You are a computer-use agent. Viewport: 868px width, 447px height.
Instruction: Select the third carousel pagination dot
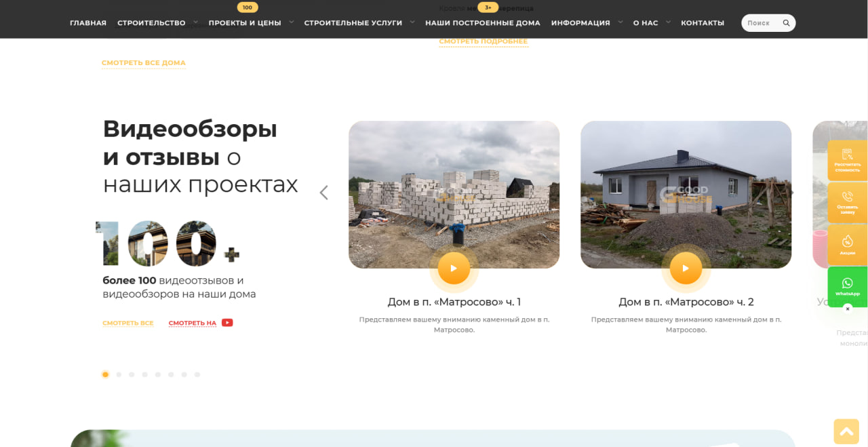point(132,374)
